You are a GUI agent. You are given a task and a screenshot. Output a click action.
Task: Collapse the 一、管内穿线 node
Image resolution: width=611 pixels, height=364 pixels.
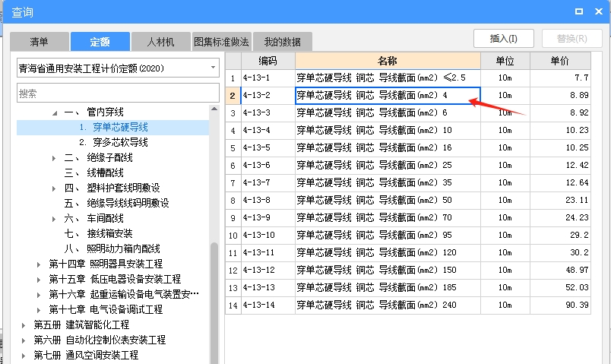(x=55, y=113)
